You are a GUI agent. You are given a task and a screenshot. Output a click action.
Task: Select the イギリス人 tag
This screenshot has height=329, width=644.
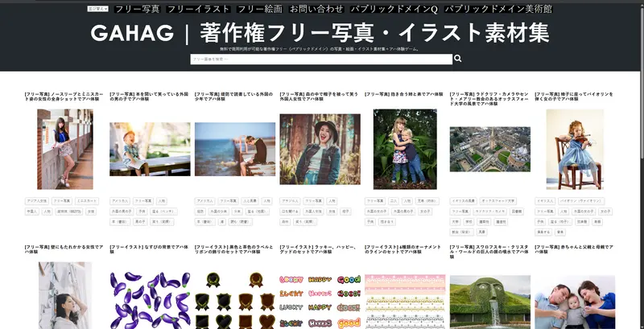545,201
